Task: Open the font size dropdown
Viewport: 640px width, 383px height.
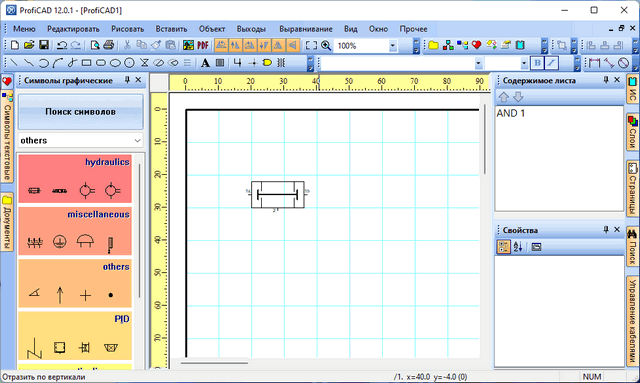Action: coord(524,63)
